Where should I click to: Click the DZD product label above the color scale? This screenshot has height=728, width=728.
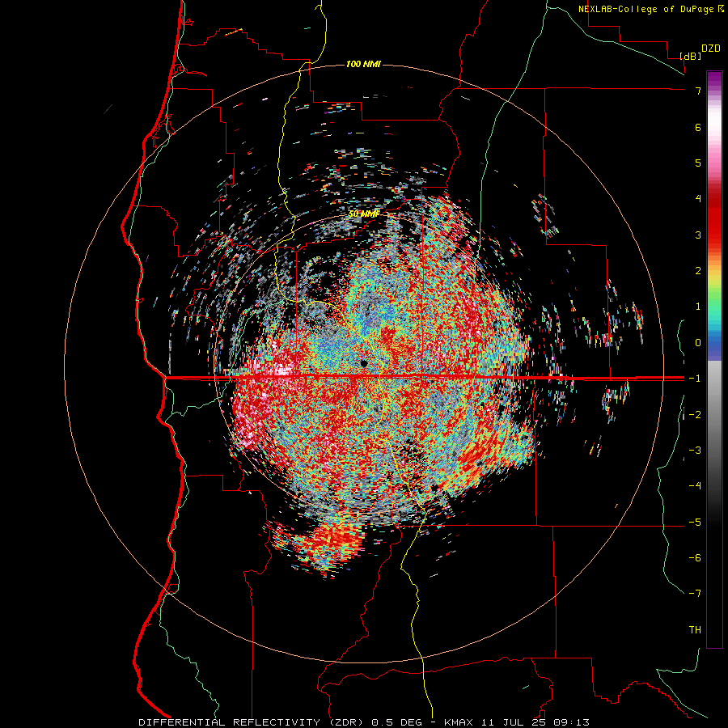[x=711, y=49]
